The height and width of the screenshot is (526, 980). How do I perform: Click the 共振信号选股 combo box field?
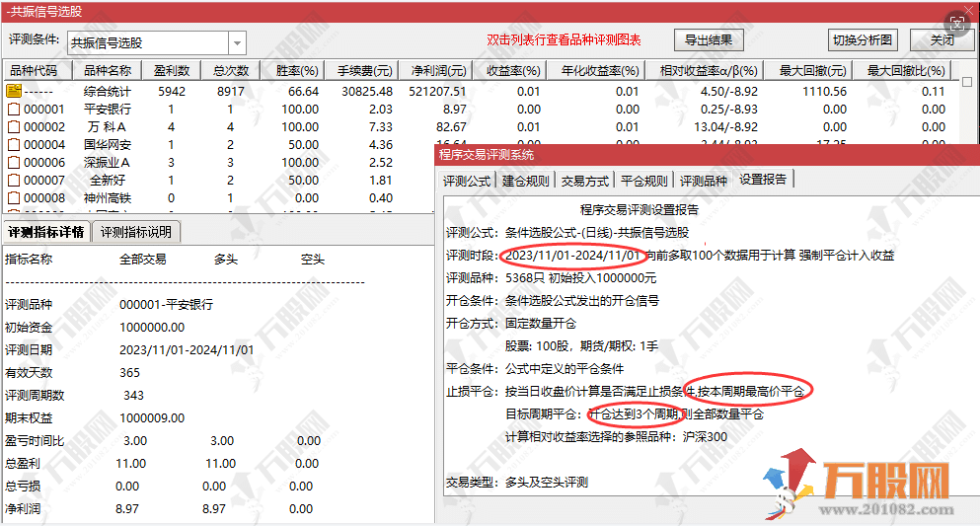pyautogui.click(x=147, y=42)
